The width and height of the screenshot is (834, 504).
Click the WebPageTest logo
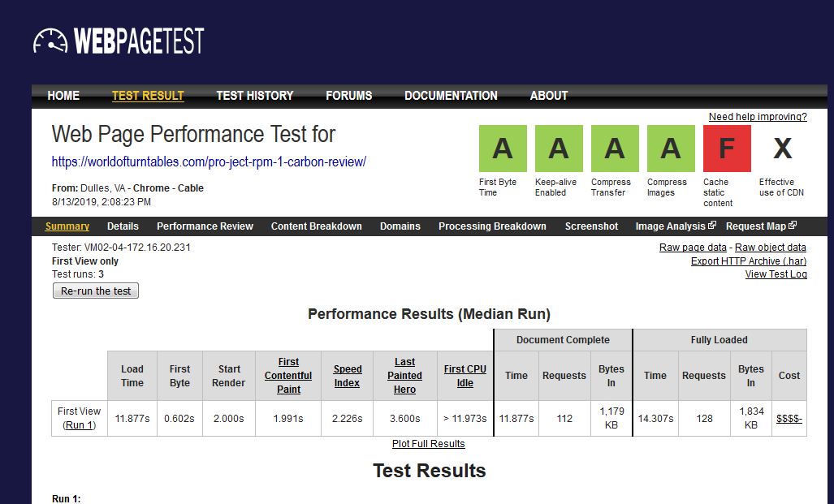119,41
